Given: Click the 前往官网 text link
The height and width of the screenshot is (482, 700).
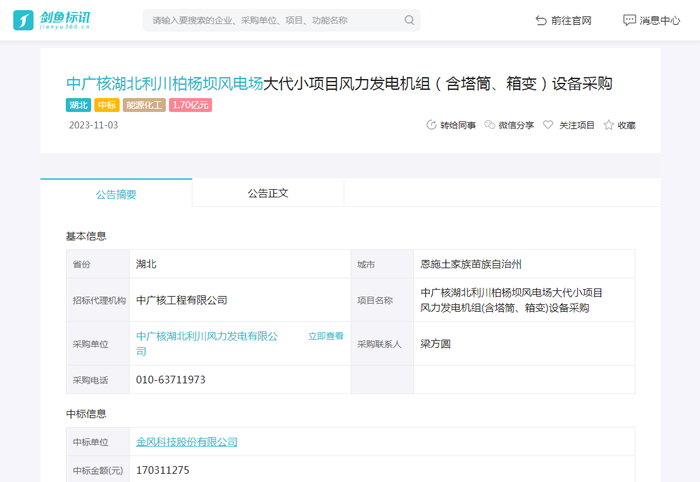Looking at the screenshot, I should 572,20.
